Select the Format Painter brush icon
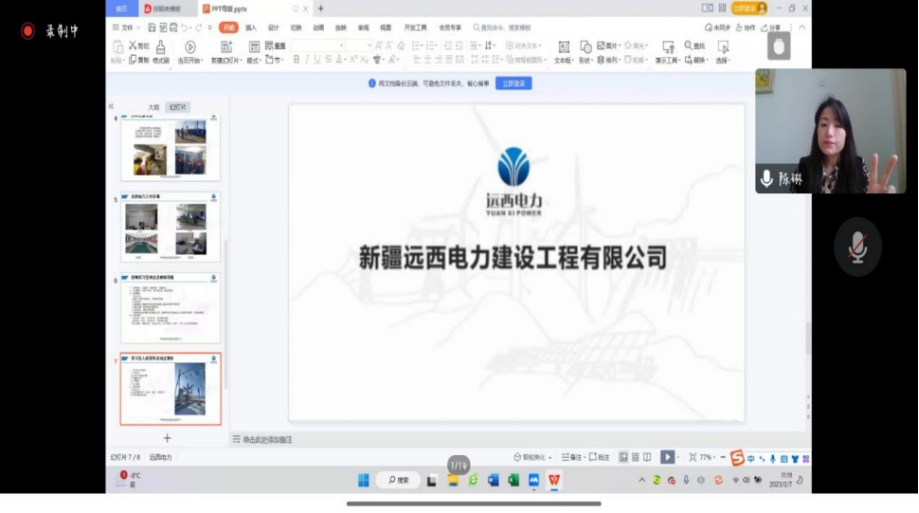 pyautogui.click(x=161, y=46)
